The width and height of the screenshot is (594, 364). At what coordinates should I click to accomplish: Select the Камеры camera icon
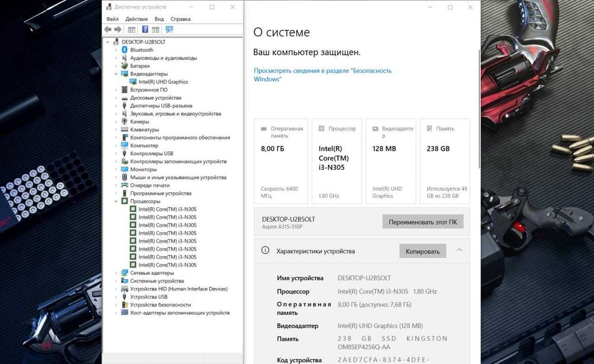pyautogui.click(x=125, y=121)
